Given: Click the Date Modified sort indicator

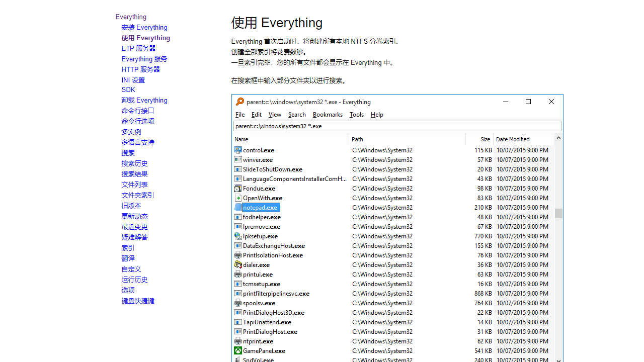Looking at the screenshot, I should pyautogui.click(x=524, y=135).
